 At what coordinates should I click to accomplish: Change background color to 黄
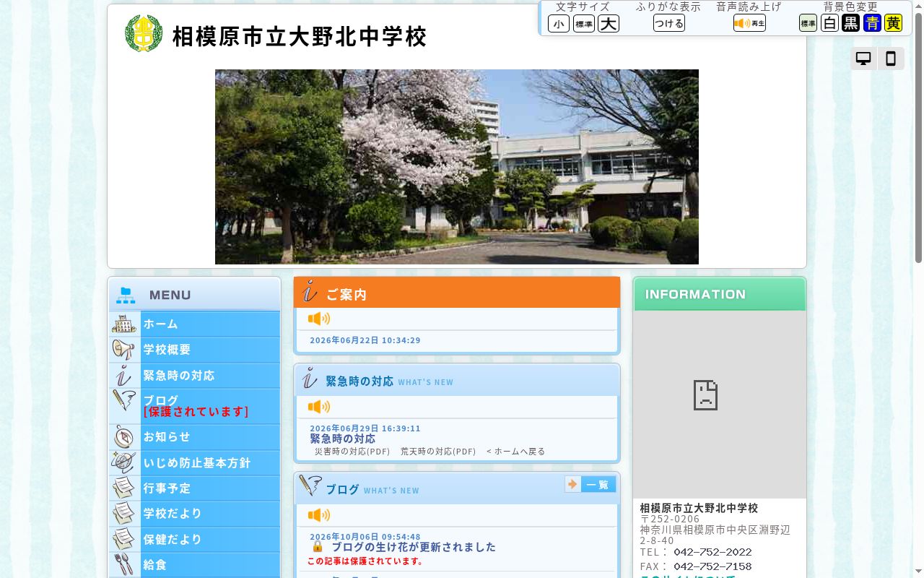pos(894,23)
